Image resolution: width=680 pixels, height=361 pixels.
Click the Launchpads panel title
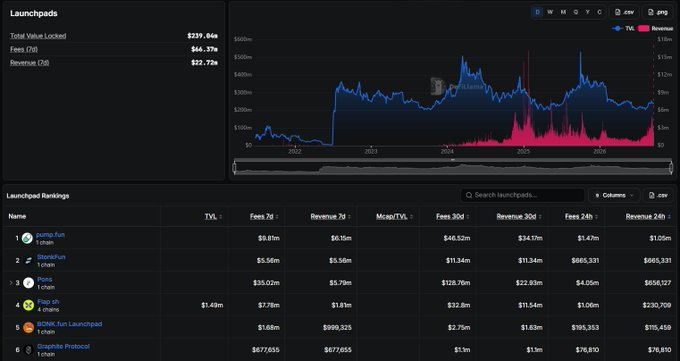[x=34, y=13]
